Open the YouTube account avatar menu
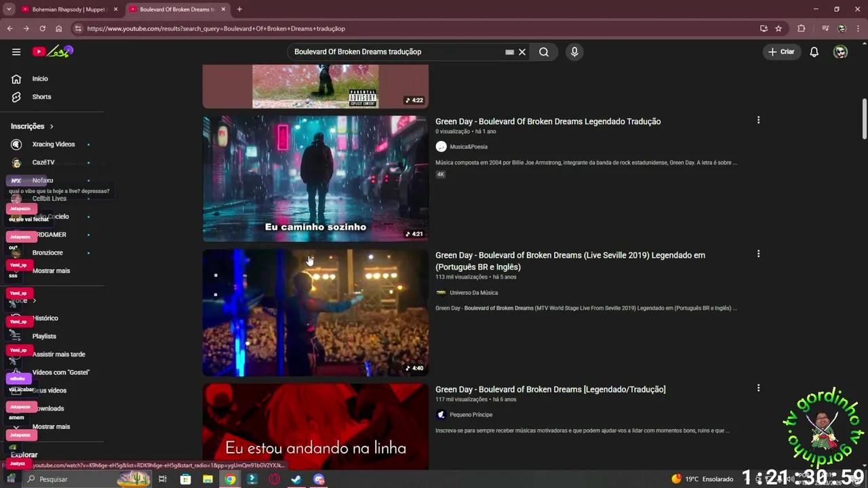The width and height of the screenshot is (868, 488). [841, 52]
